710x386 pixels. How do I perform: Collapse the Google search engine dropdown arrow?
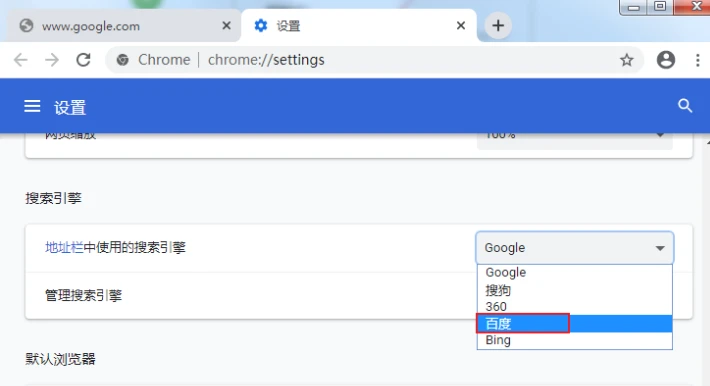[x=660, y=248]
